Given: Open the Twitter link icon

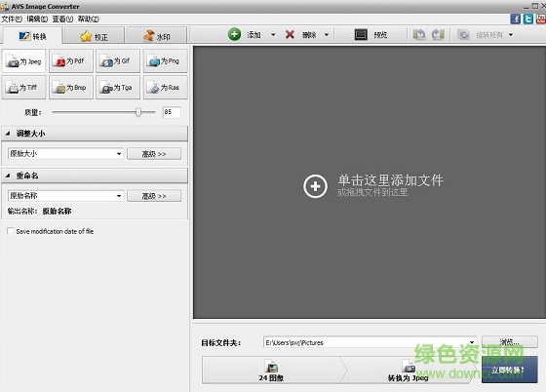Looking at the screenshot, I should pos(528,19).
